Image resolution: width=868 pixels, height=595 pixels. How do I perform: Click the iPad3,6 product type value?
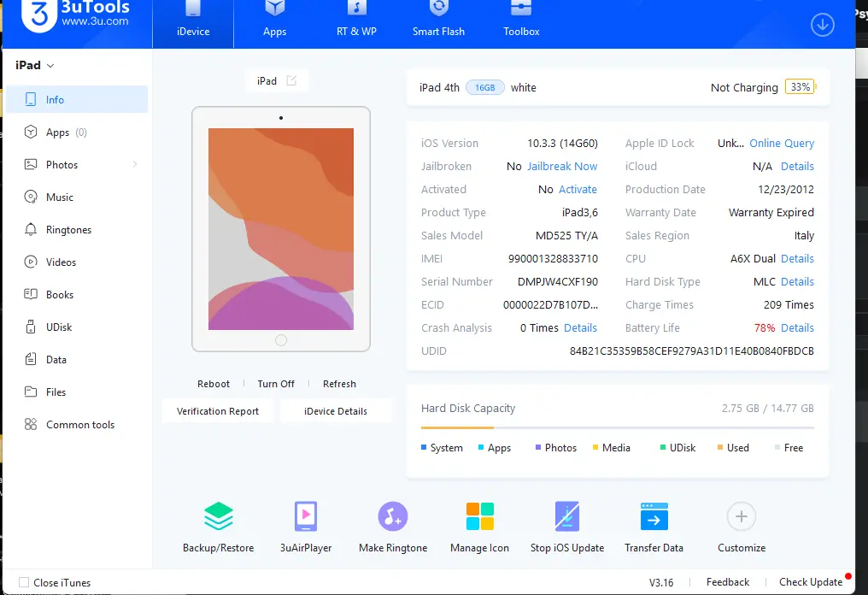(x=579, y=213)
